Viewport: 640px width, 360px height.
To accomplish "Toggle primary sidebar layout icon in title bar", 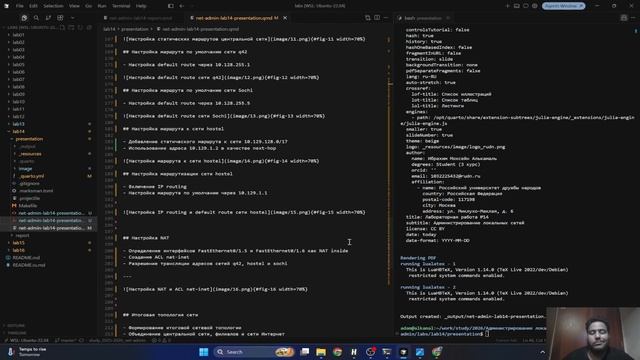I will (x=171, y=6).
